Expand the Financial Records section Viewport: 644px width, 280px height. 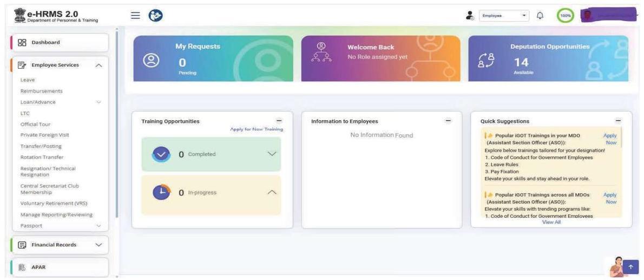pos(98,244)
